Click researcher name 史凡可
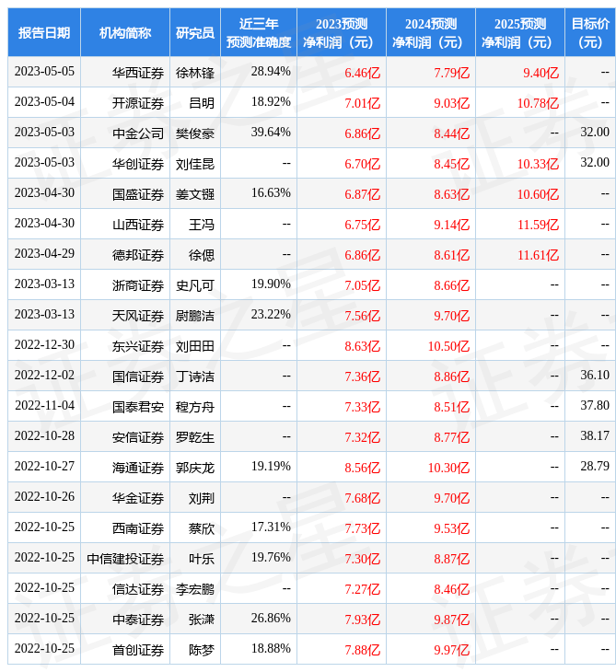 point(195,285)
